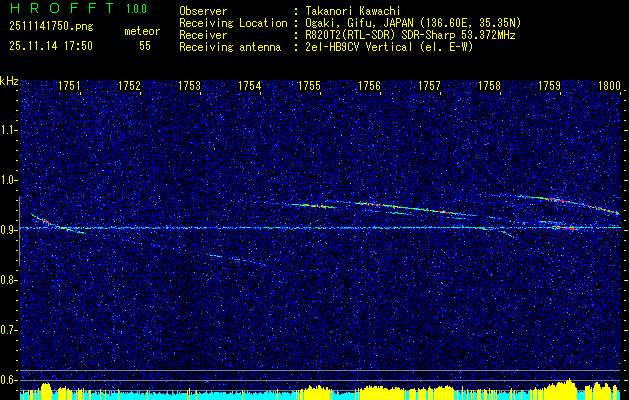
Task: Click the meteor label
Action: click(x=142, y=31)
